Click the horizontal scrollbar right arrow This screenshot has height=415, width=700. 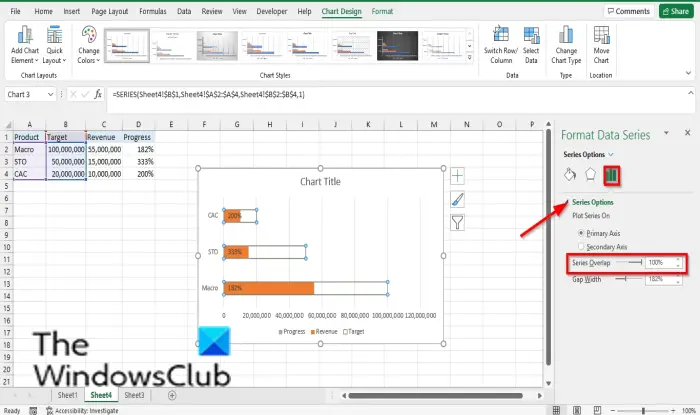click(x=539, y=395)
